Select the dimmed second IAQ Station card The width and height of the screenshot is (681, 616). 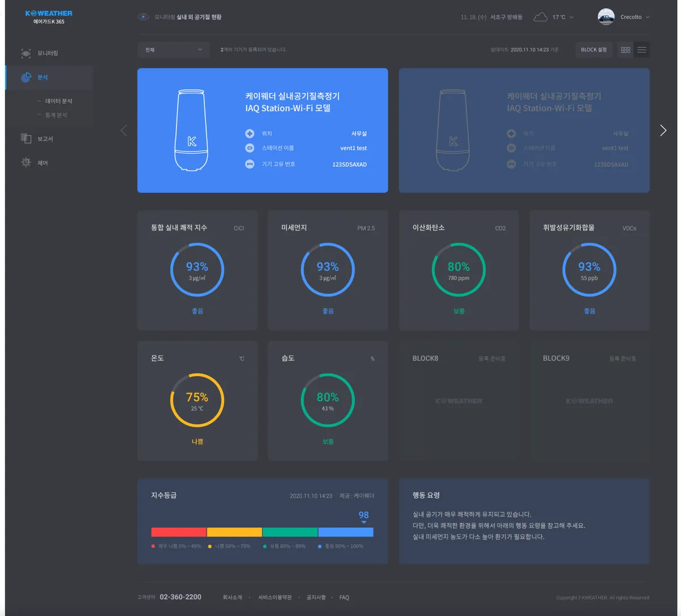524,130
